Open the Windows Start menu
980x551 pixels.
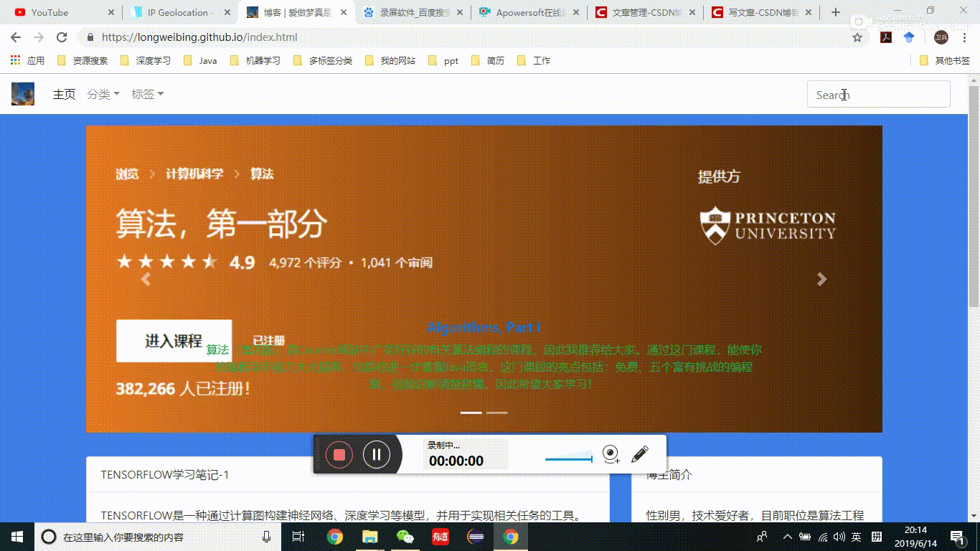pyautogui.click(x=17, y=537)
